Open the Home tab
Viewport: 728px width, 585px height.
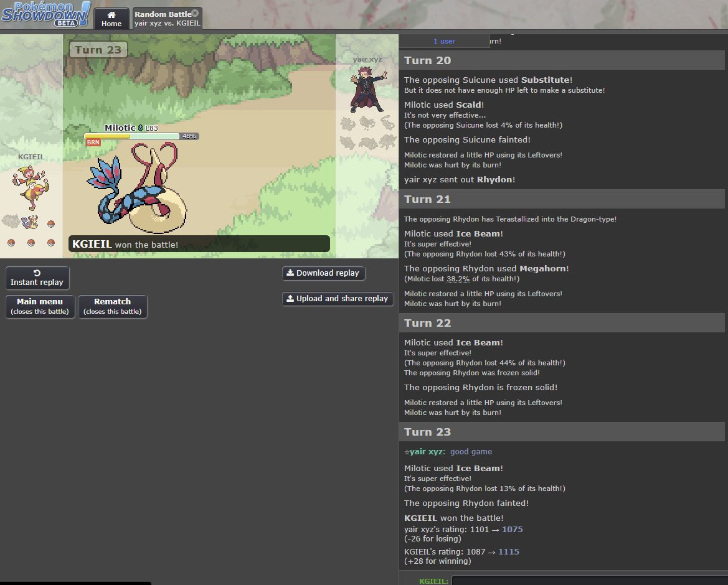pyautogui.click(x=111, y=19)
